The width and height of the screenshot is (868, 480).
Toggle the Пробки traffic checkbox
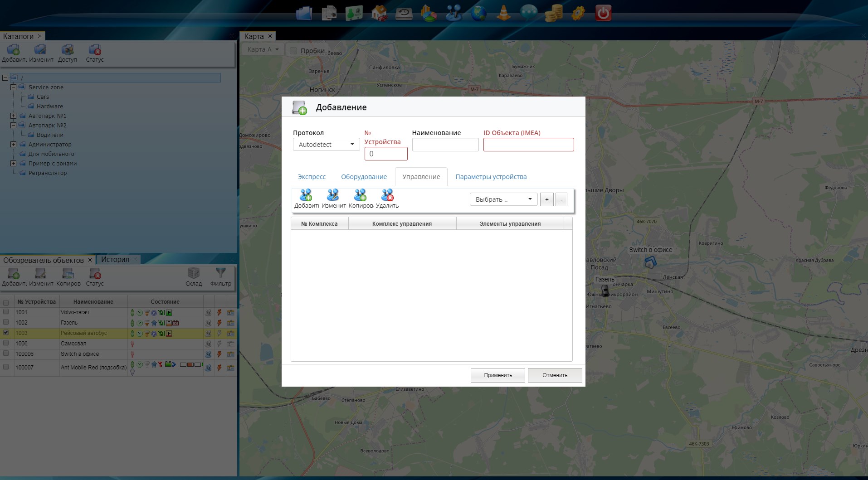click(x=293, y=51)
